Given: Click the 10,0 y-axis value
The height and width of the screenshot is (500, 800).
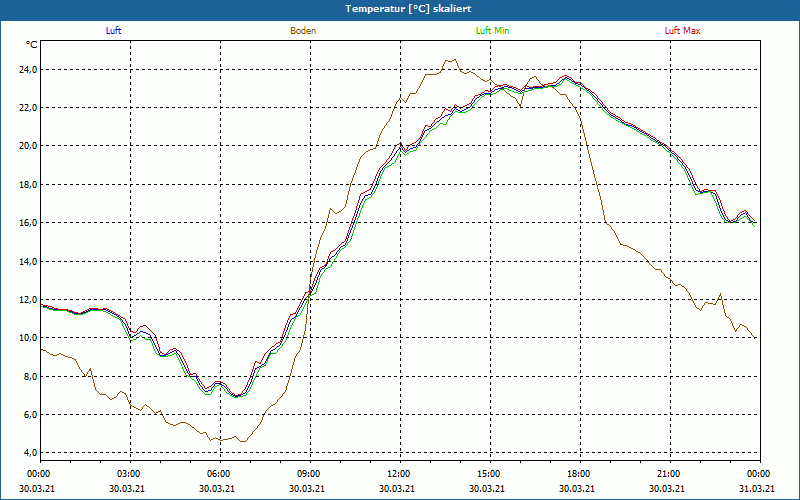Looking at the screenshot, I should coord(29,338).
